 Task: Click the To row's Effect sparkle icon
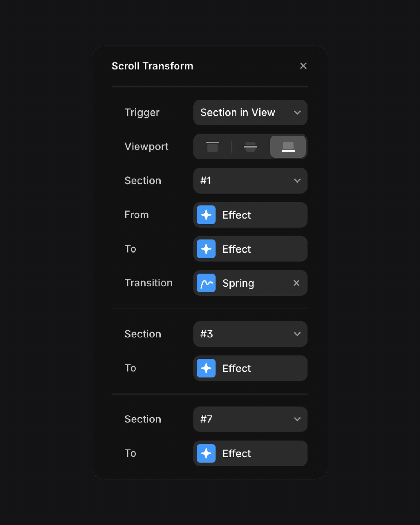[206, 249]
